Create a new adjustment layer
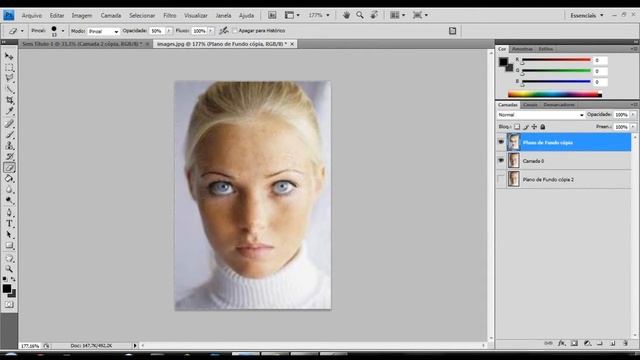The height and width of the screenshot is (360, 640). 587,344
